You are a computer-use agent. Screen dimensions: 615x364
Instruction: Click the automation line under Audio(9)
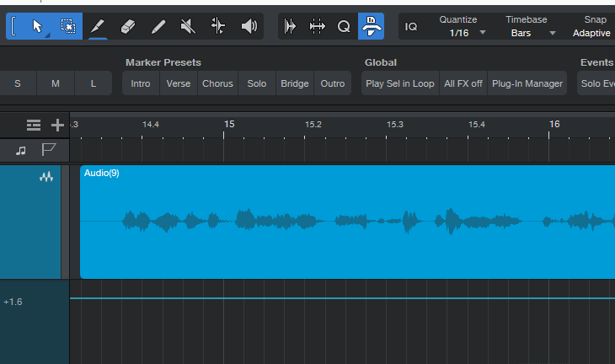coord(337,298)
